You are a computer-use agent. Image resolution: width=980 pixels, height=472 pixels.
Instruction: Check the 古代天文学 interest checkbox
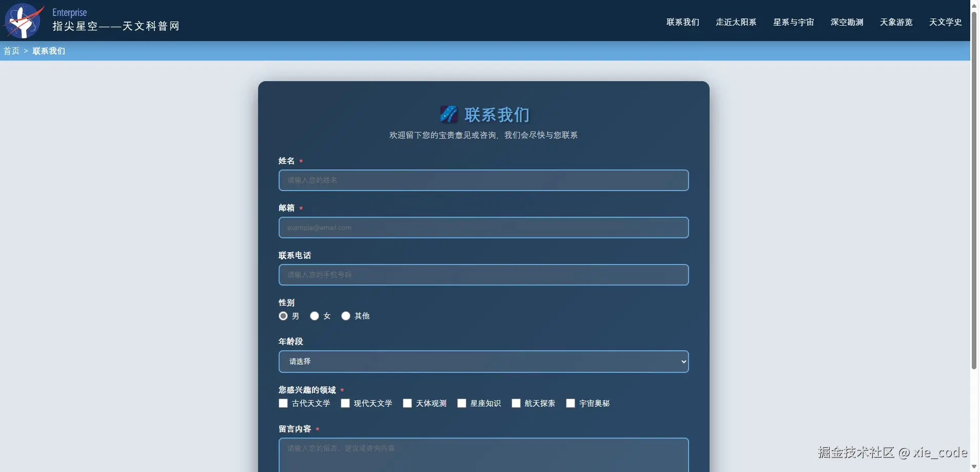(x=283, y=403)
